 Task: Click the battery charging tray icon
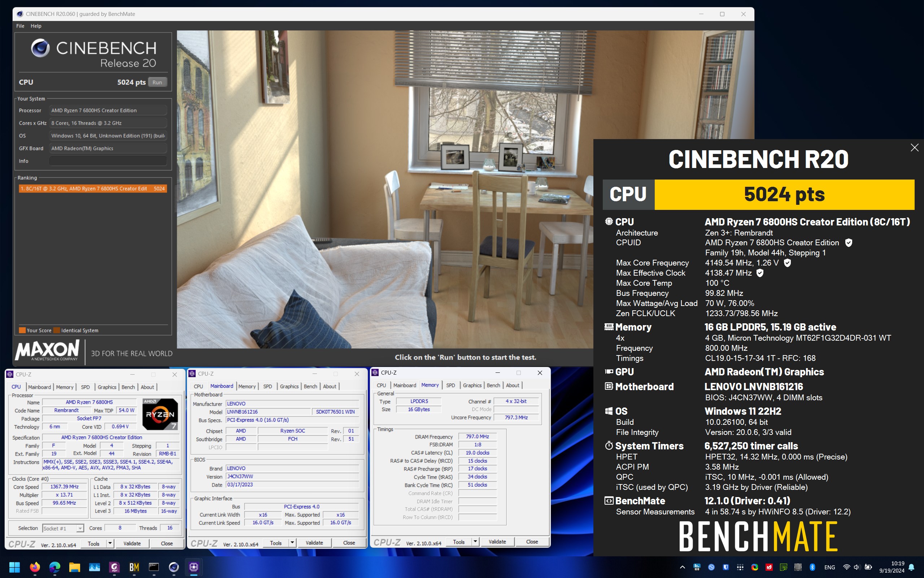tap(868, 567)
